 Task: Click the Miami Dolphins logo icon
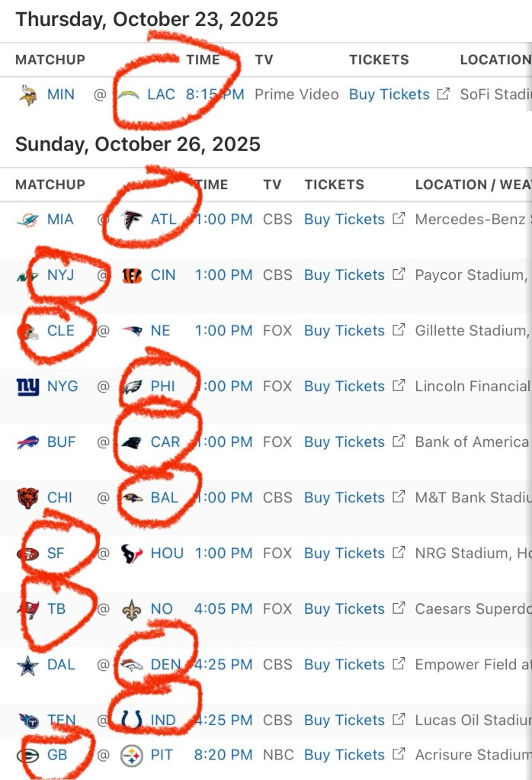pos(27,220)
